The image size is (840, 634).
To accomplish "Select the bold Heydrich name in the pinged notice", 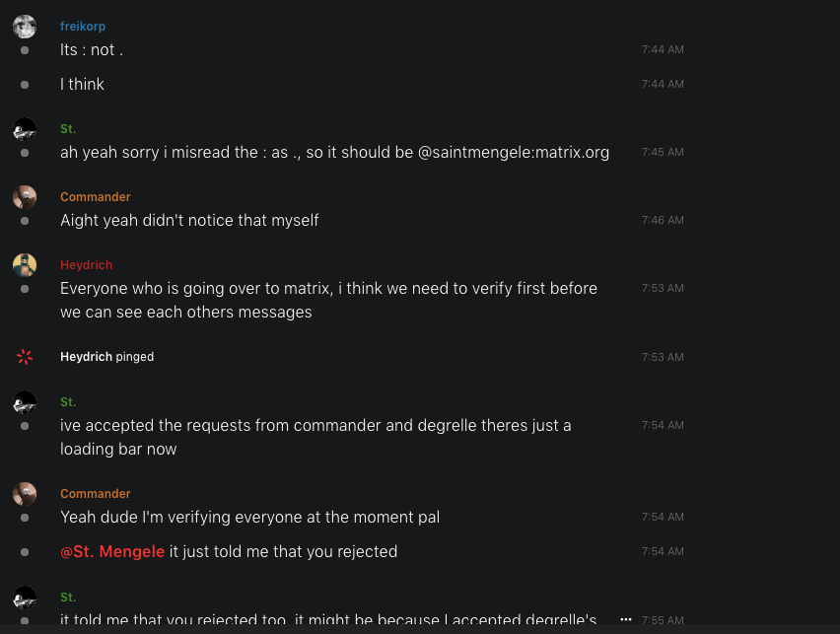I will click(86, 357).
